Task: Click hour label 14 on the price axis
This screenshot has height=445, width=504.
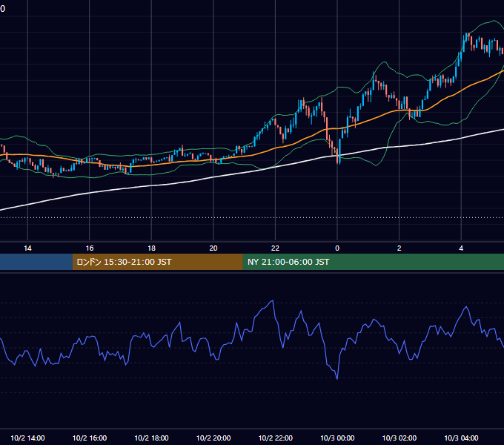Action: click(27, 248)
